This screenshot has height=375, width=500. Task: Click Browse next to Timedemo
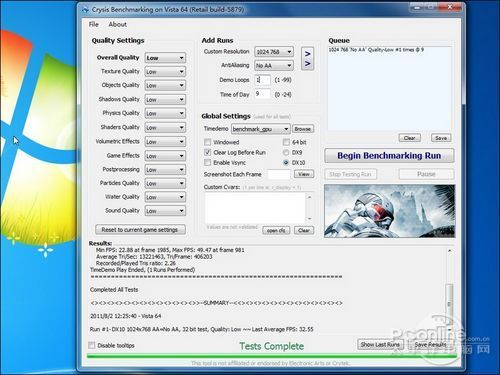pos(303,129)
